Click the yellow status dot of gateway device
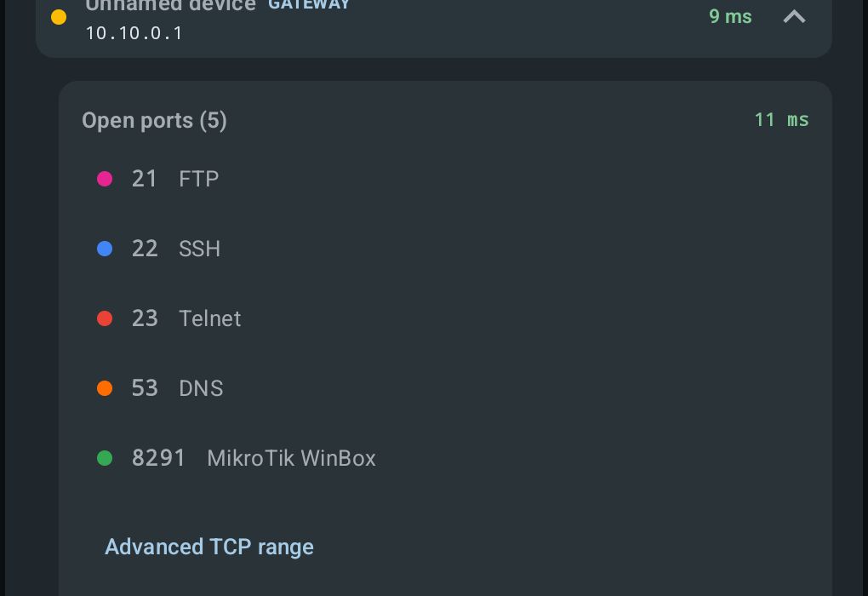 pyautogui.click(x=59, y=17)
